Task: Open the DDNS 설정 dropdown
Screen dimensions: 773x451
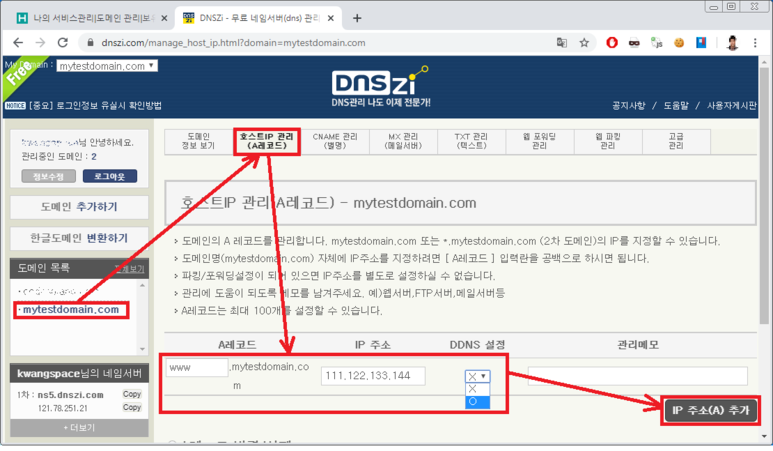Action: tap(477, 376)
